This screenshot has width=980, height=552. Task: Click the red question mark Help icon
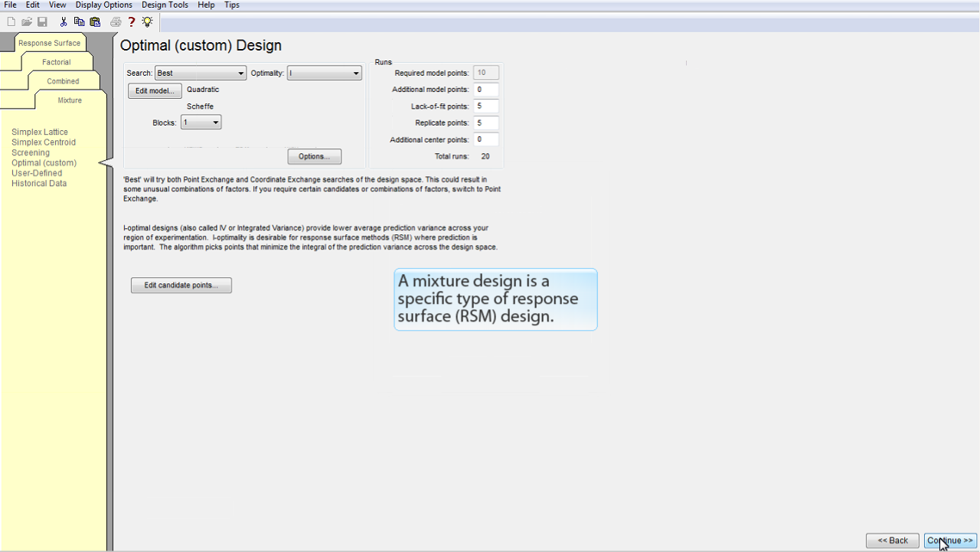point(132,22)
